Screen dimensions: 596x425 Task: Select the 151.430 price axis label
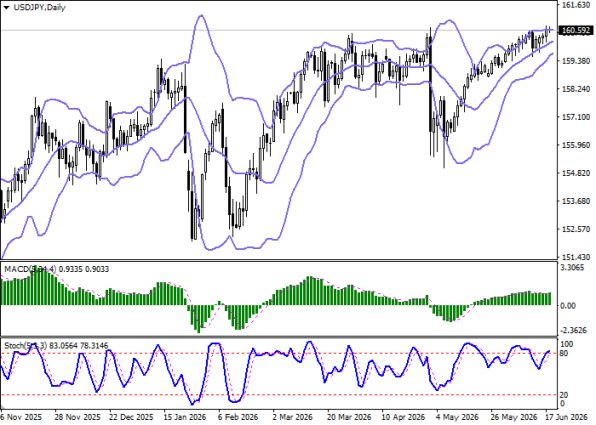point(576,257)
